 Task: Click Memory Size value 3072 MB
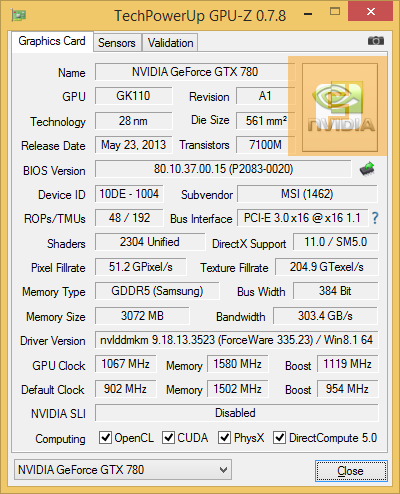click(x=142, y=316)
